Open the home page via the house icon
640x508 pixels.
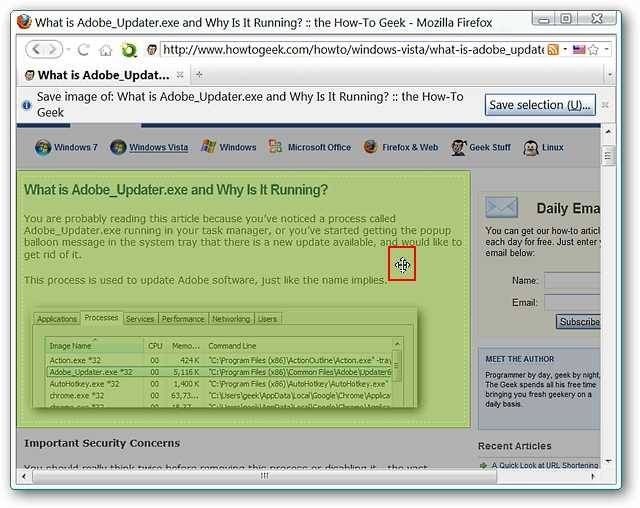(106, 50)
